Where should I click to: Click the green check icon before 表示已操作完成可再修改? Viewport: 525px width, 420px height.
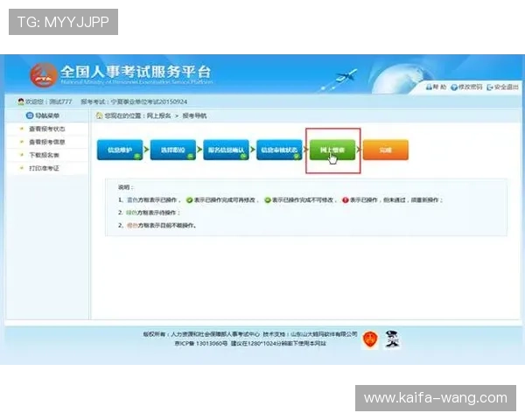190,200
